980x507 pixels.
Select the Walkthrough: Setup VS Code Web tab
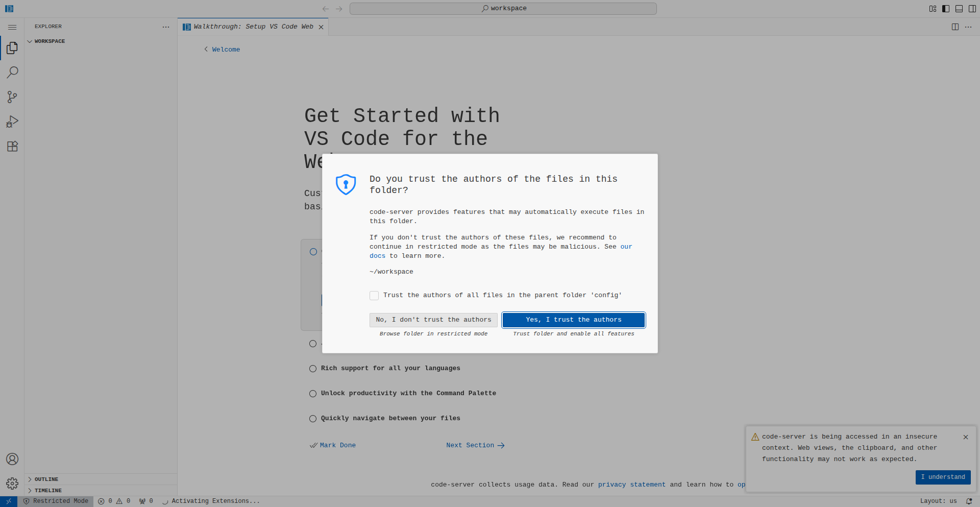click(253, 27)
